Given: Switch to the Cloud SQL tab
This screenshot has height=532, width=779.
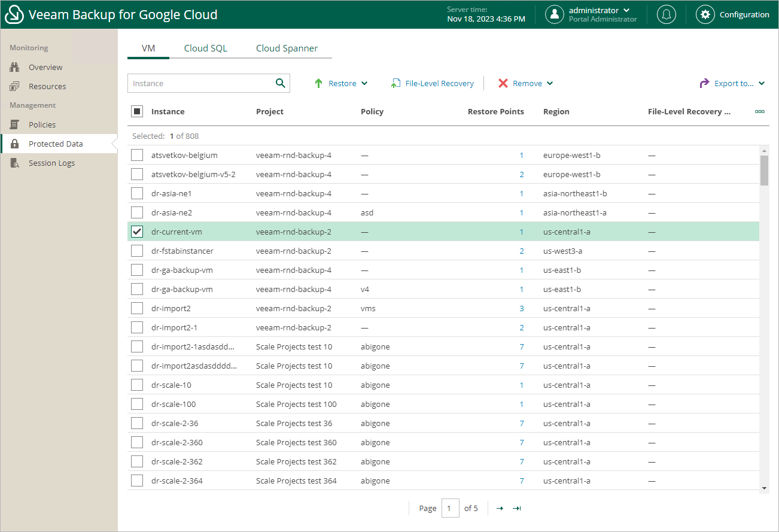Looking at the screenshot, I should click(205, 48).
